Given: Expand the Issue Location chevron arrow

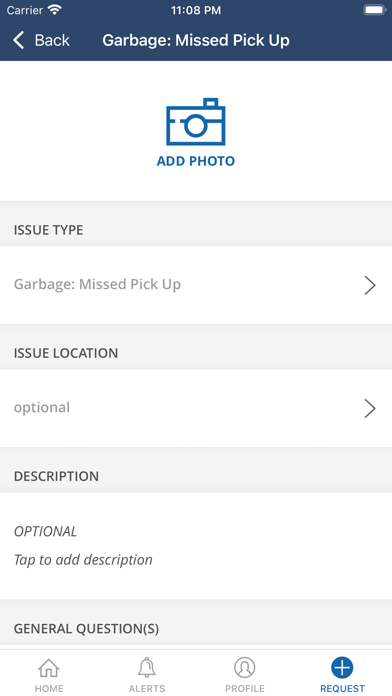Looking at the screenshot, I should coord(370,408).
